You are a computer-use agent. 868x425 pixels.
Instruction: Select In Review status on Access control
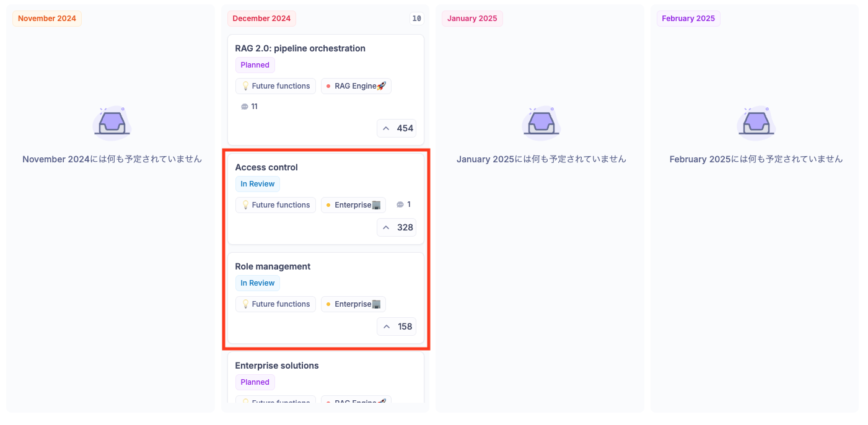coord(258,184)
